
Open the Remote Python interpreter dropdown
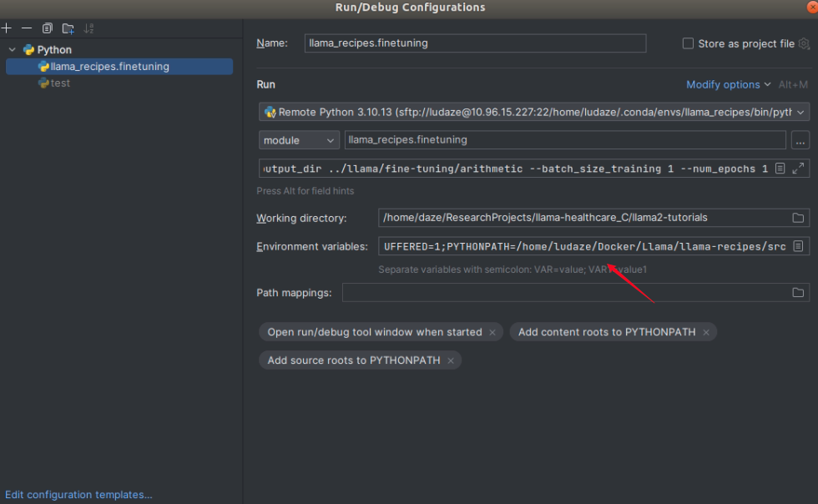(x=801, y=112)
